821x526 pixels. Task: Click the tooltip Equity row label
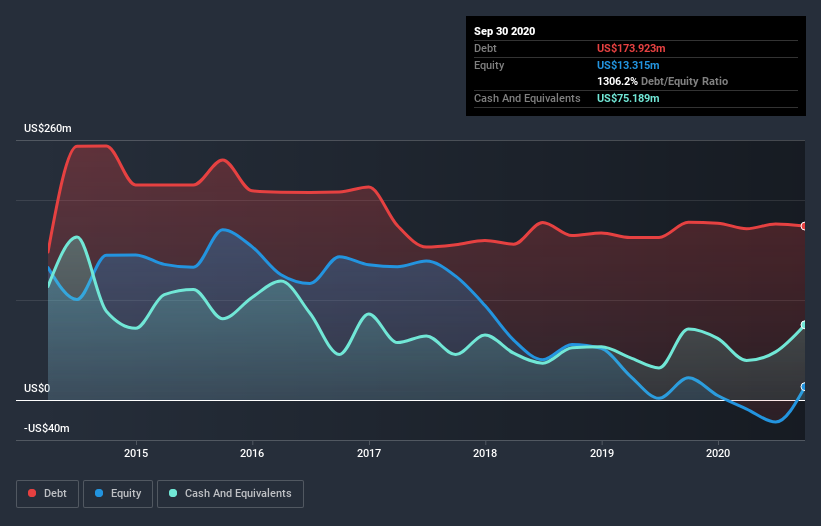[x=489, y=65]
